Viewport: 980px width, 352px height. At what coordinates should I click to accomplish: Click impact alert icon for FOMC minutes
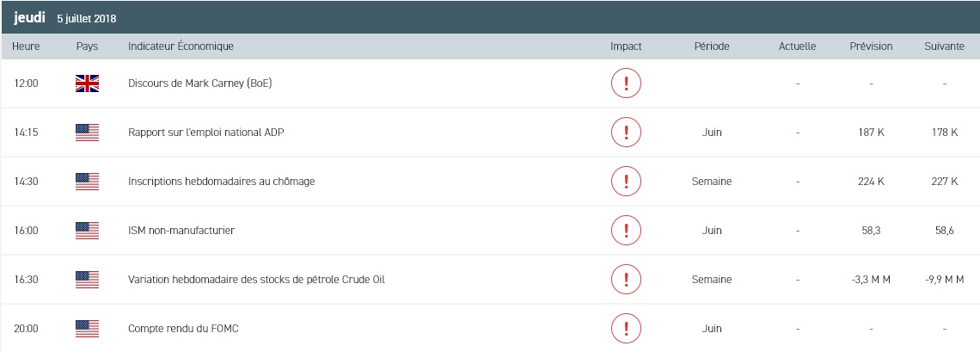tap(626, 329)
